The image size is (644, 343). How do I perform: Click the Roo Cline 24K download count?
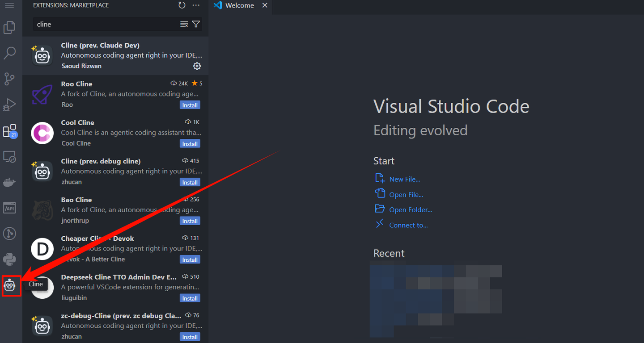click(x=179, y=84)
